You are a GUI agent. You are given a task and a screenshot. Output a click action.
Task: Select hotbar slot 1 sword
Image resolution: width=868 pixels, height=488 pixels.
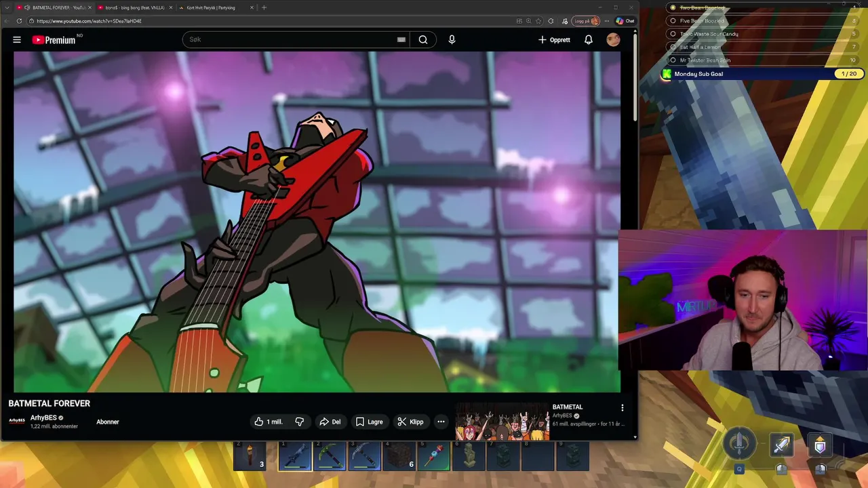pyautogui.click(x=295, y=455)
